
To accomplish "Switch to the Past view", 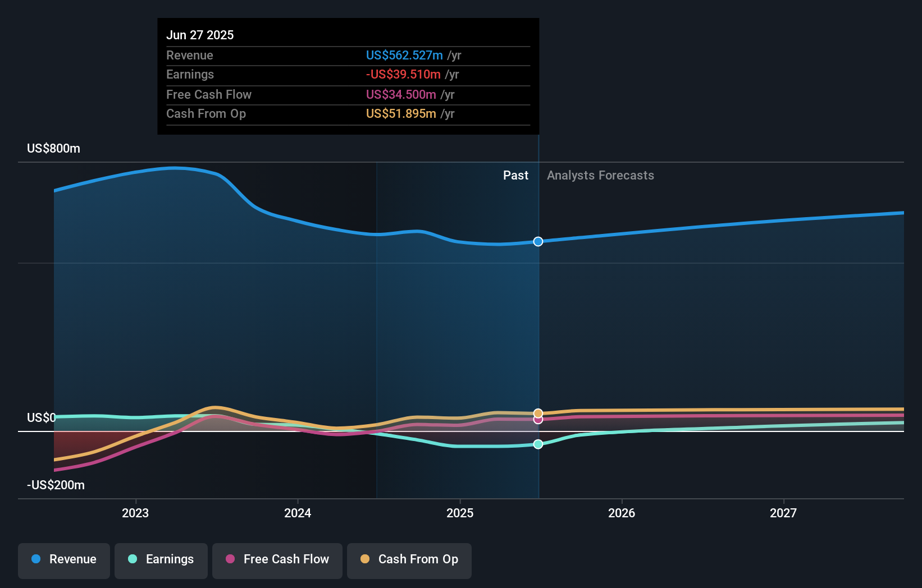I will tap(515, 175).
